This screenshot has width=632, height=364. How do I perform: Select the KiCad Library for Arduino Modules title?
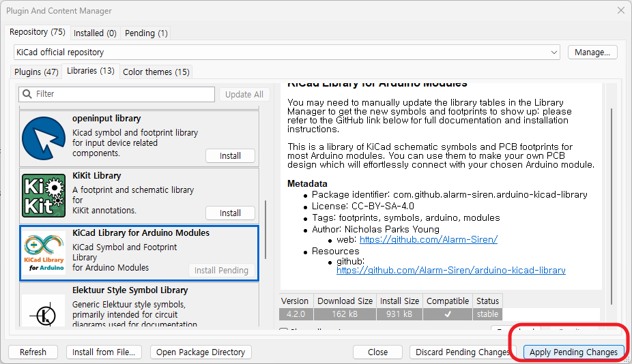pyautogui.click(x=141, y=232)
